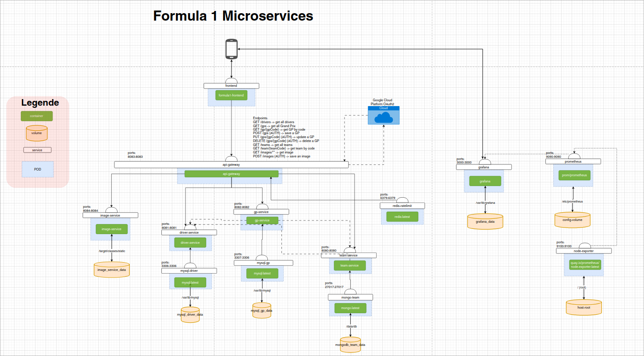Select the "ports: 6379:6379" label
The image size is (644, 356).
click(388, 196)
